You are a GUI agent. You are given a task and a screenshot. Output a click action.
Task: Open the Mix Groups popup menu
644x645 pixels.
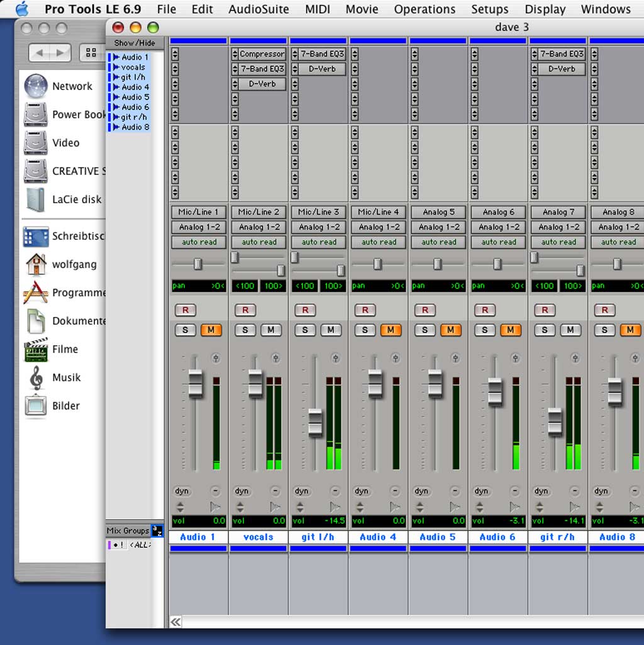click(x=128, y=530)
